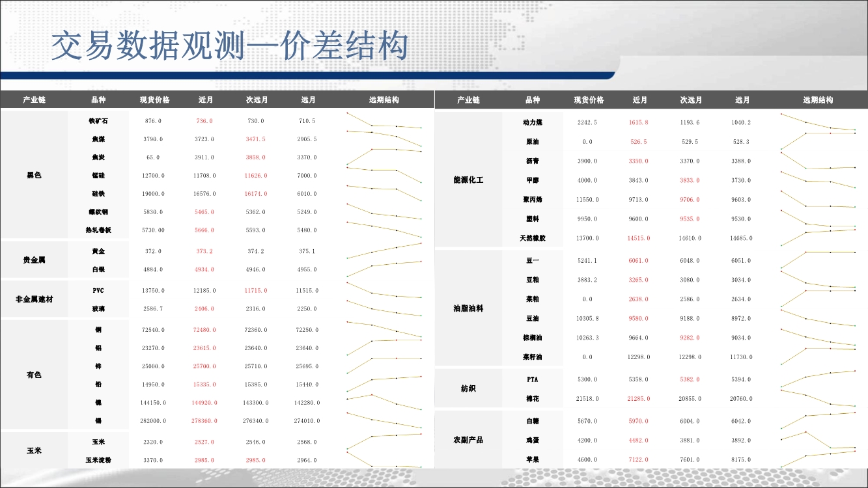Click 鸡蛋 near-month value 4482.0
The height and width of the screenshot is (488, 868).
pyautogui.click(x=639, y=441)
